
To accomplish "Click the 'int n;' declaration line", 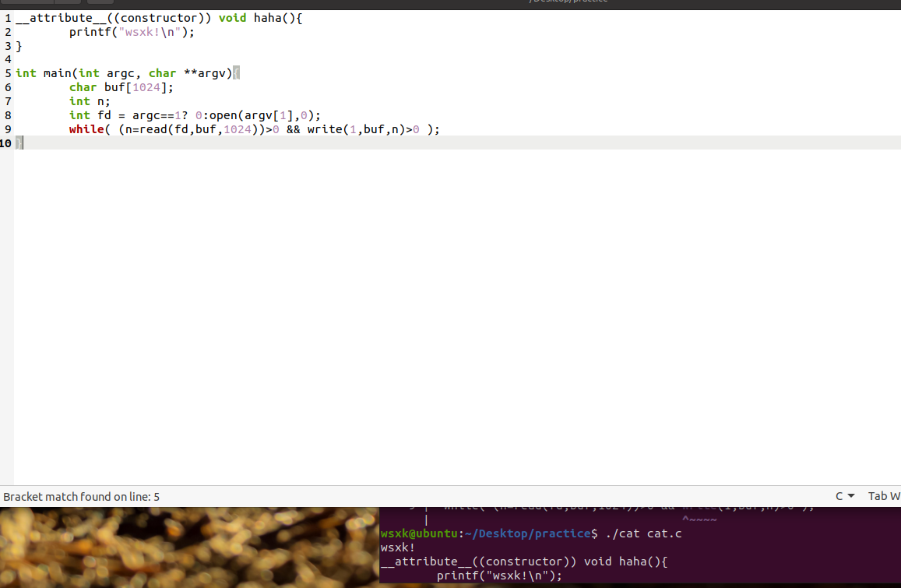I will (90, 101).
